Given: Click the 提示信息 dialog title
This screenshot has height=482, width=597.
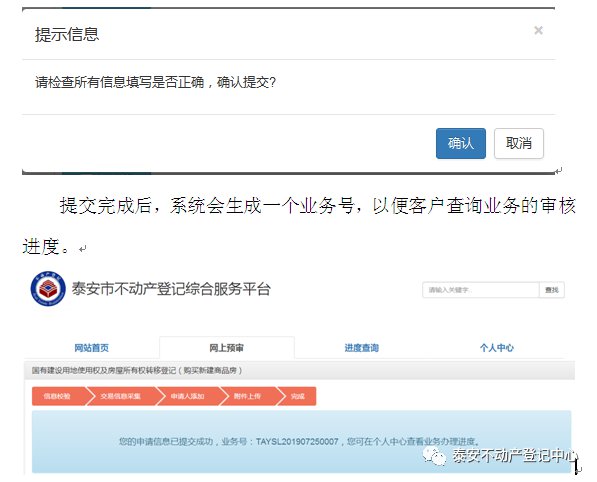Looking at the screenshot, I should (x=67, y=34).
